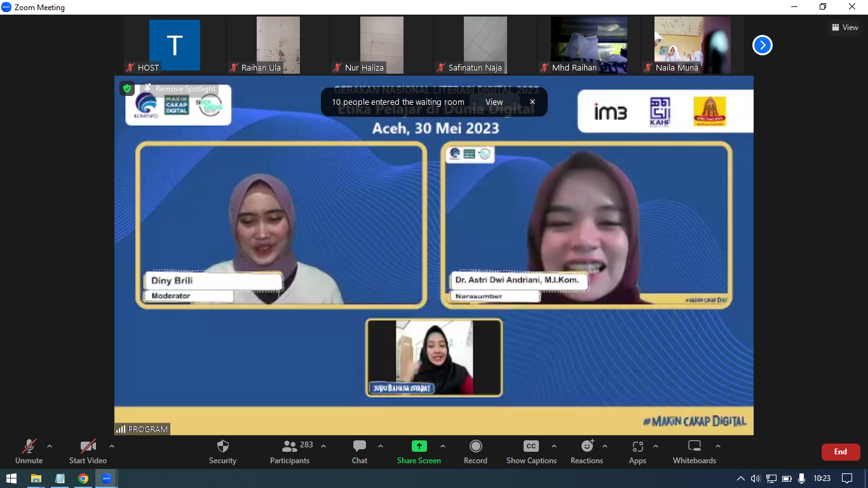Image resolution: width=868 pixels, height=488 pixels.
Task: Open Google Chrome from the taskbar
Action: click(x=83, y=478)
